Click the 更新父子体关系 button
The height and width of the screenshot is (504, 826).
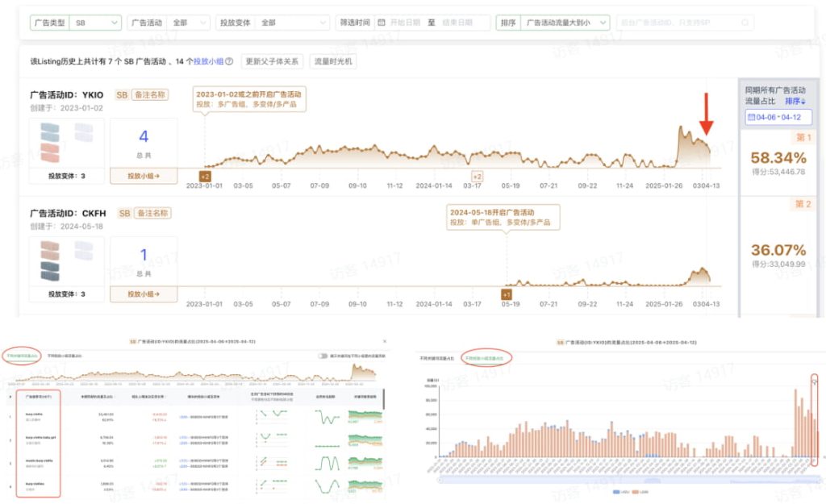tap(273, 61)
